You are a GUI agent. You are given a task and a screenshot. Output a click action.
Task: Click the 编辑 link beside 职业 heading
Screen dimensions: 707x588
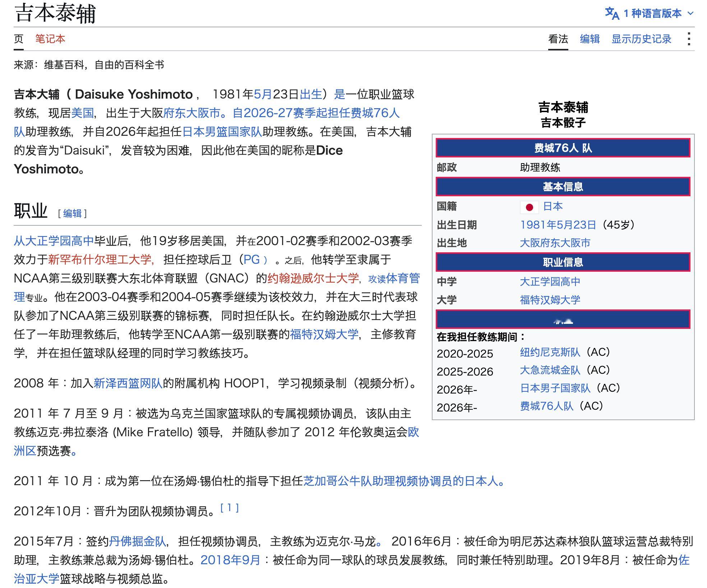click(x=73, y=213)
